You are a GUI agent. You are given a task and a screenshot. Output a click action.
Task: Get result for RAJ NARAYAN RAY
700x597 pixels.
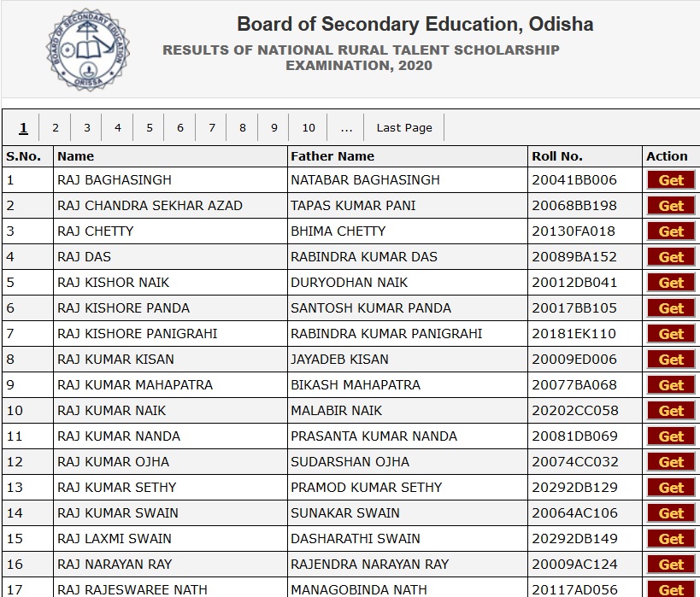coord(671,565)
